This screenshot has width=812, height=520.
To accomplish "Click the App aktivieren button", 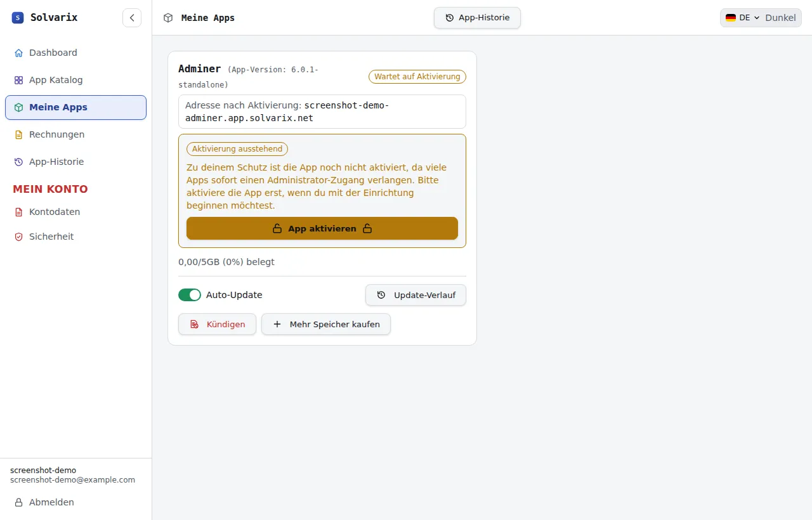I will pos(322,228).
